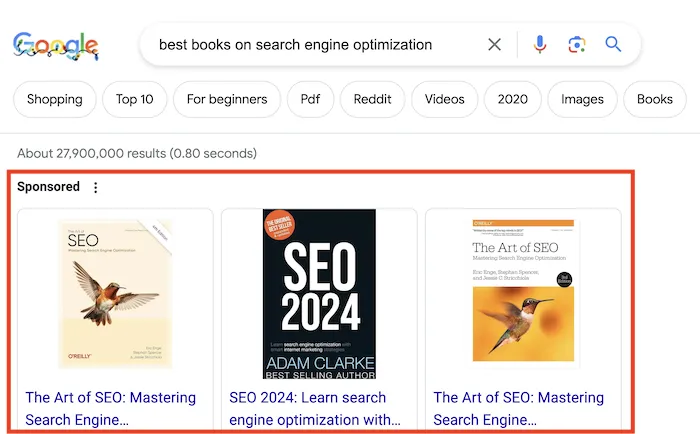Click into the search text field
The width and height of the screenshot is (700, 434).
click(300, 44)
